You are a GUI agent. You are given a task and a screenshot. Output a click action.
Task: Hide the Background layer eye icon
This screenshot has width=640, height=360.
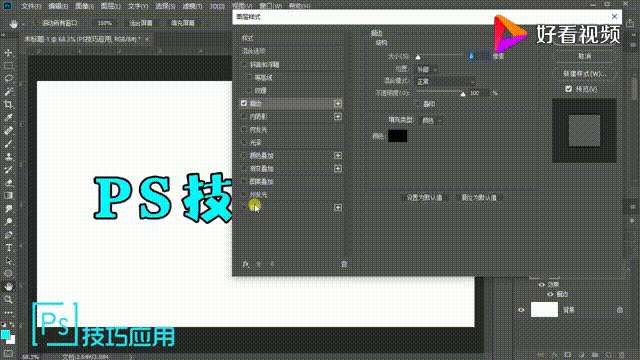click(521, 310)
